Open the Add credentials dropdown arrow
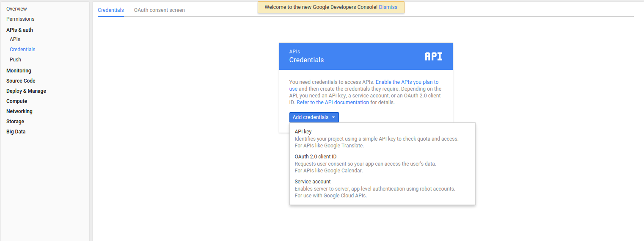 (333, 117)
